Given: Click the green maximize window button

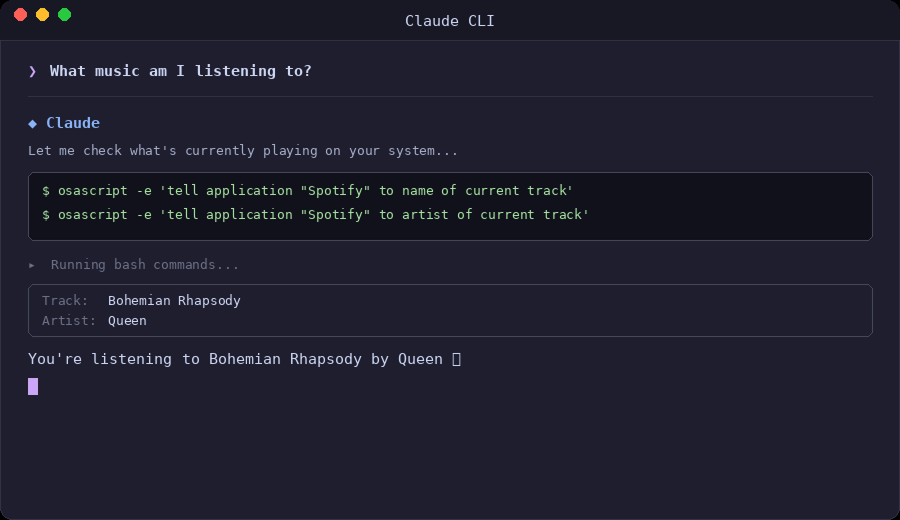Looking at the screenshot, I should tap(64, 15).
